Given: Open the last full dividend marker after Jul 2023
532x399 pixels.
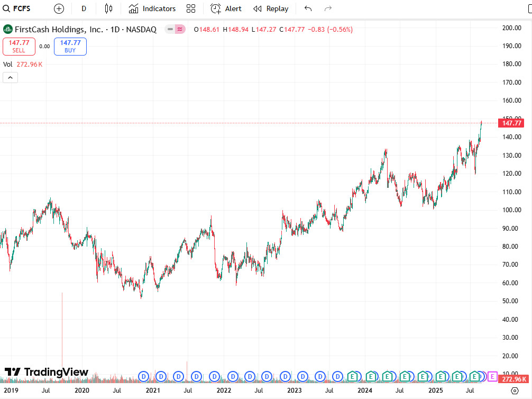Looking at the screenshot, I should 338,377.
